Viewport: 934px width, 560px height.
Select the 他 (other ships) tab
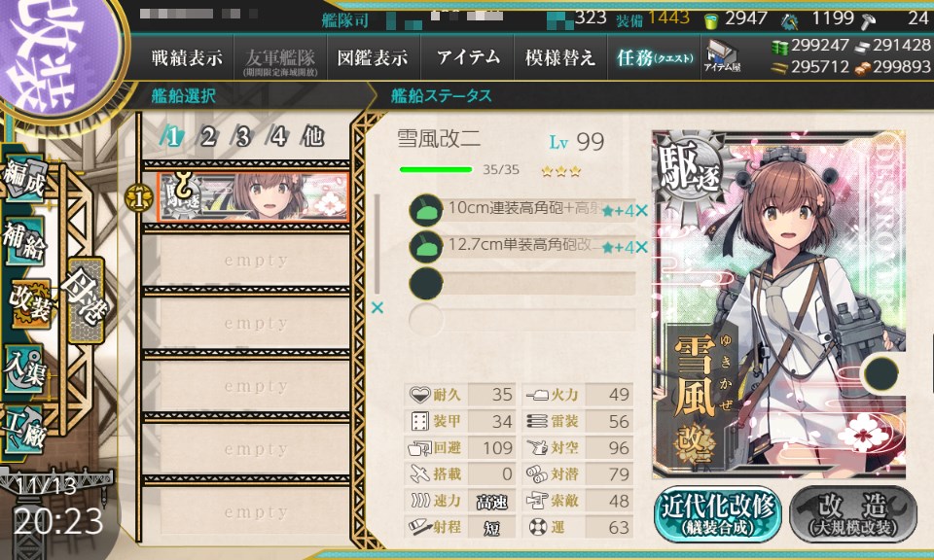312,137
